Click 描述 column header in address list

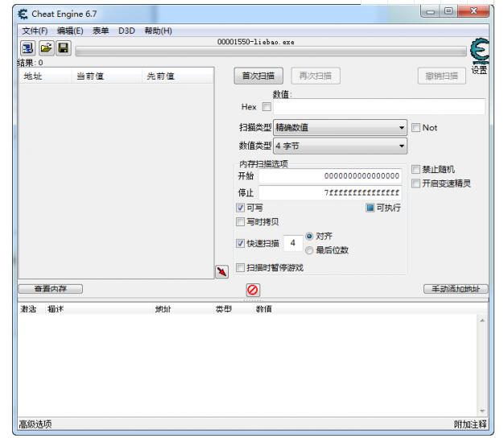[56, 309]
